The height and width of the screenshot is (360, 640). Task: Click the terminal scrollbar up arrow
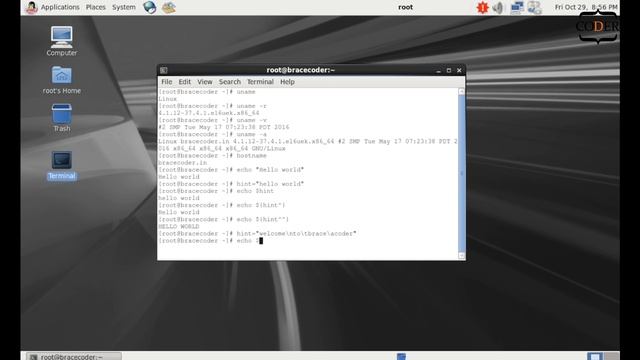pos(462,91)
